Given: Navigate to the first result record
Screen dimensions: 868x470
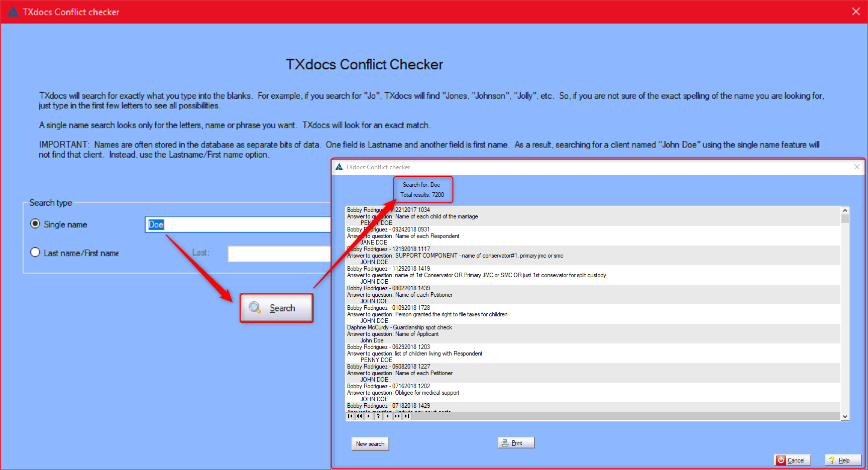Looking at the screenshot, I should tap(350, 416).
